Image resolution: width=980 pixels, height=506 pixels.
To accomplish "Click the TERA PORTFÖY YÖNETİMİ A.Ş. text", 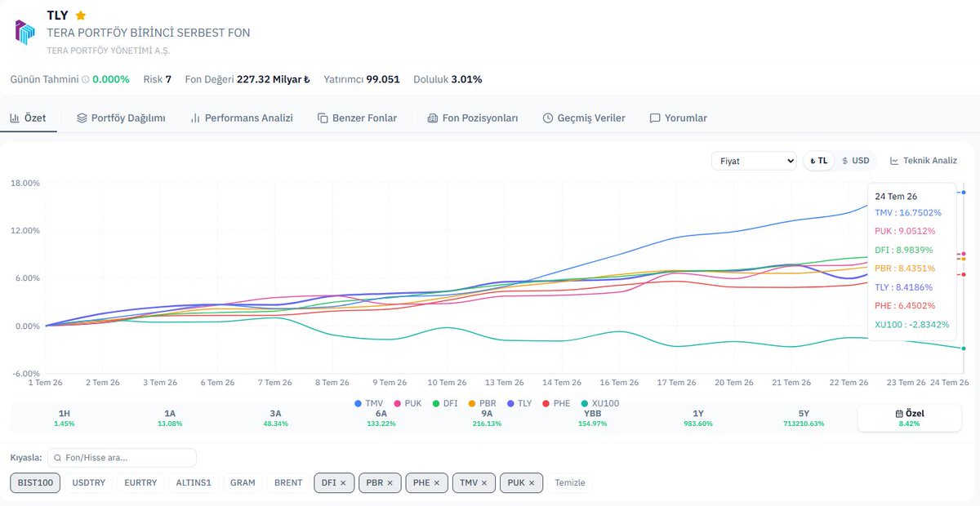I will pos(109,51).
